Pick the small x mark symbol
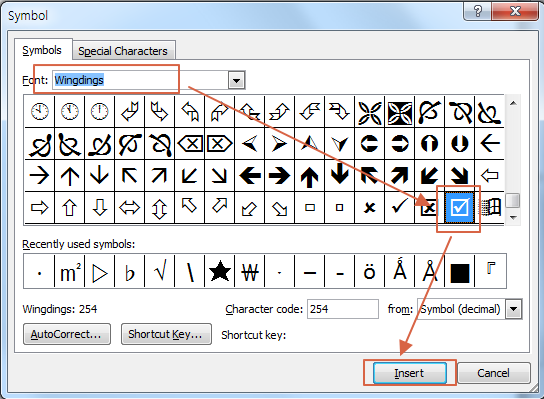The width and height of the screenshot is (544, 399). tap(369, 207)
